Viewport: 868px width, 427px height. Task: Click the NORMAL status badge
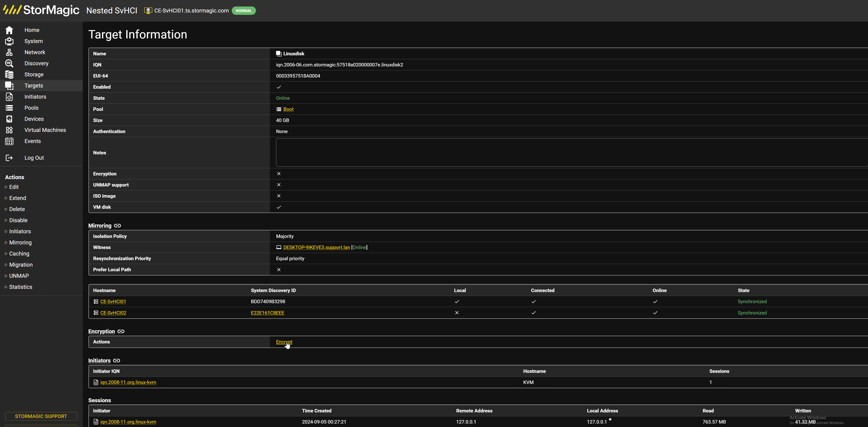(x=244, y=10)
